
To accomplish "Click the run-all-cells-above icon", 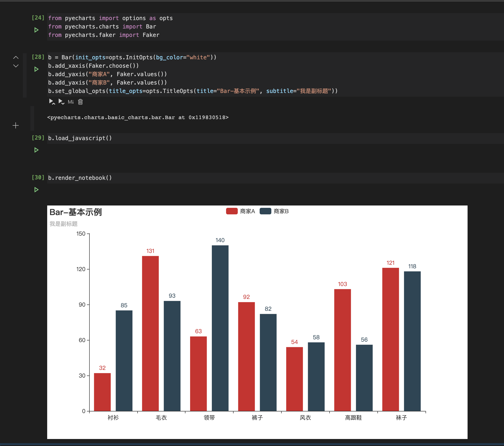I will [x=52, y=102].
